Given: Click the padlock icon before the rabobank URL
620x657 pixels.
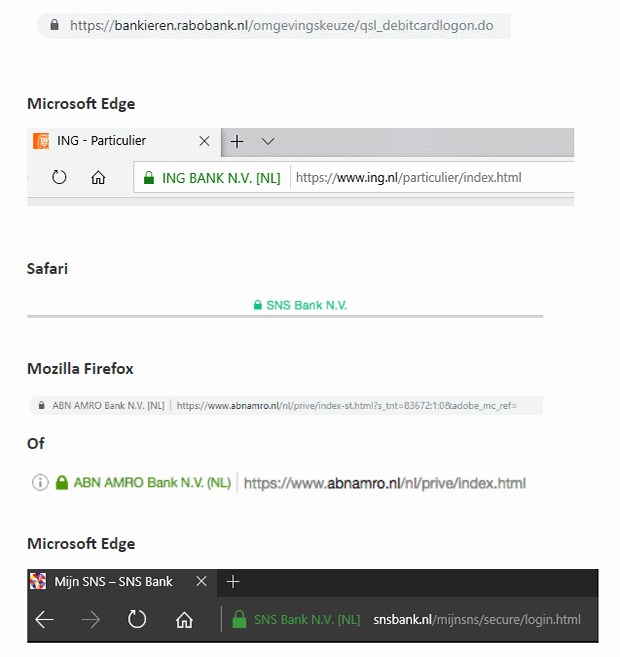Looking at the screenshot, I should [x=54, y=25].
